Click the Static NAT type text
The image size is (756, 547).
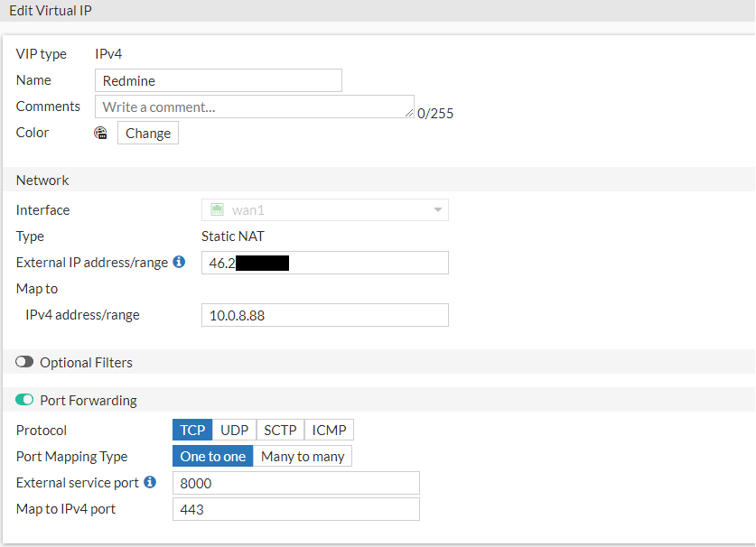click(233, 236)
